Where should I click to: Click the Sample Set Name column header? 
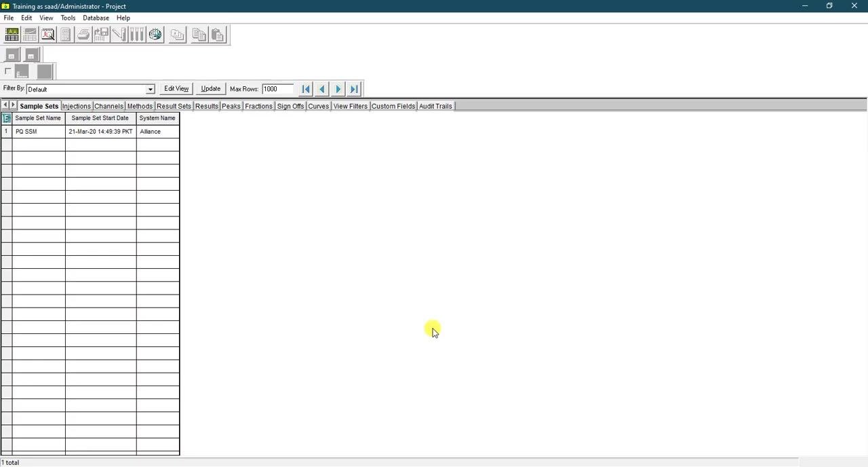38,118
